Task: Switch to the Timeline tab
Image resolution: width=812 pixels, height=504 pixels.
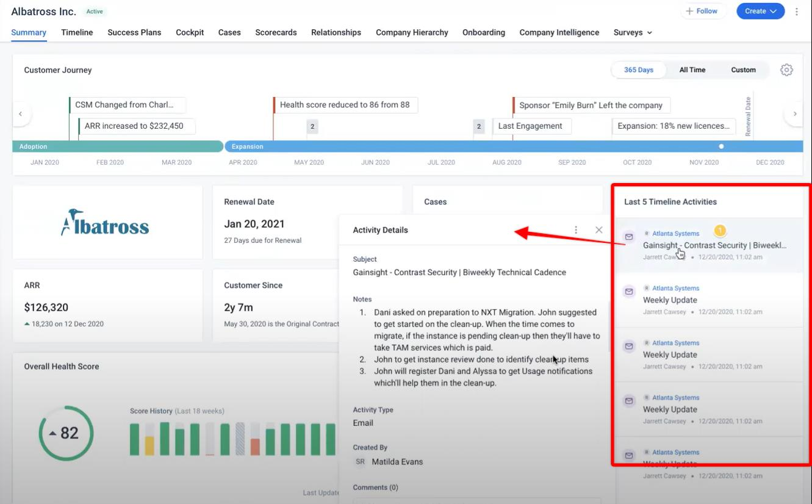Action: (77, 32)
